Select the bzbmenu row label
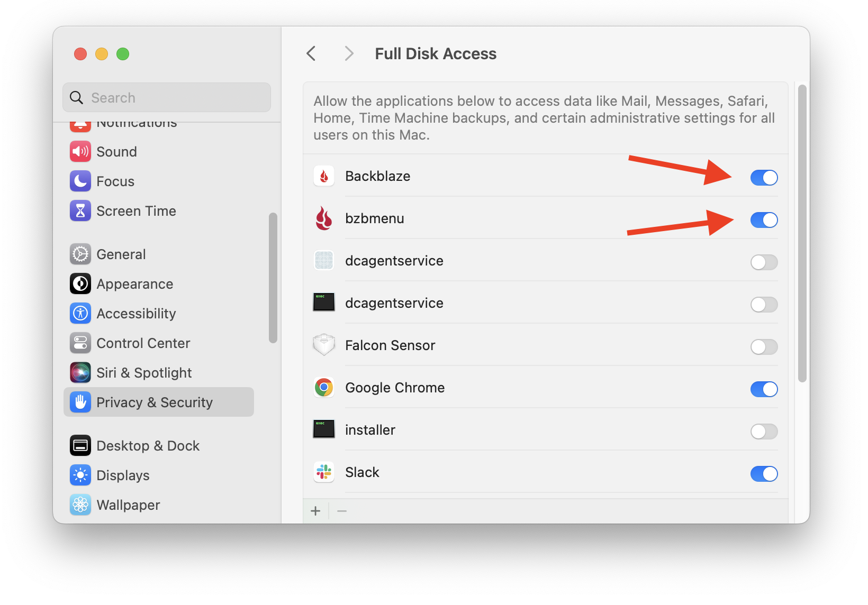 [375, 218]
